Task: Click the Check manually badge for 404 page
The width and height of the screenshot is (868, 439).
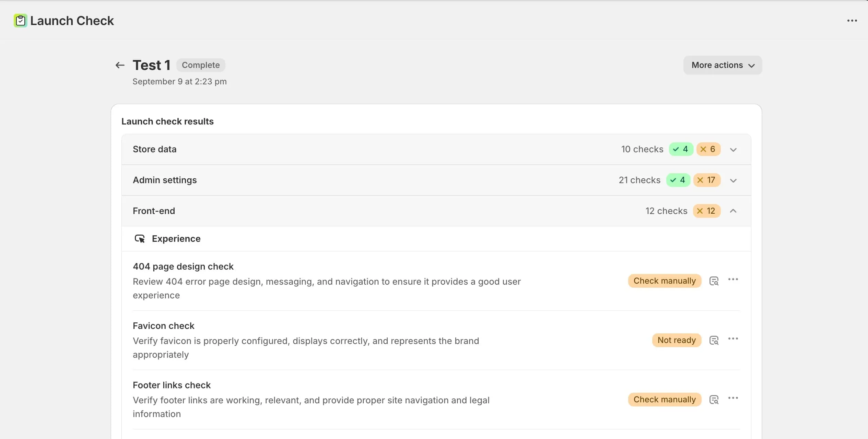Action: click(x=664, y=281)
